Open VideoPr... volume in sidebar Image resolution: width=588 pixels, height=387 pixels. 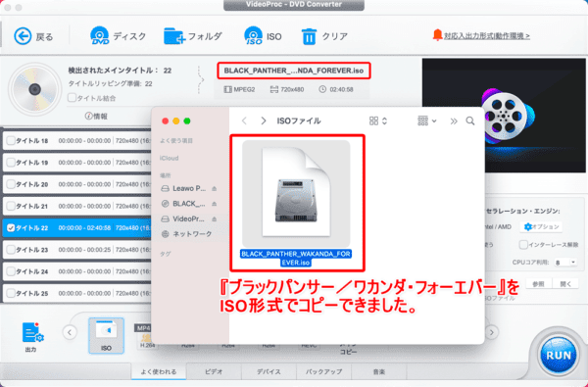click(188, 218)
